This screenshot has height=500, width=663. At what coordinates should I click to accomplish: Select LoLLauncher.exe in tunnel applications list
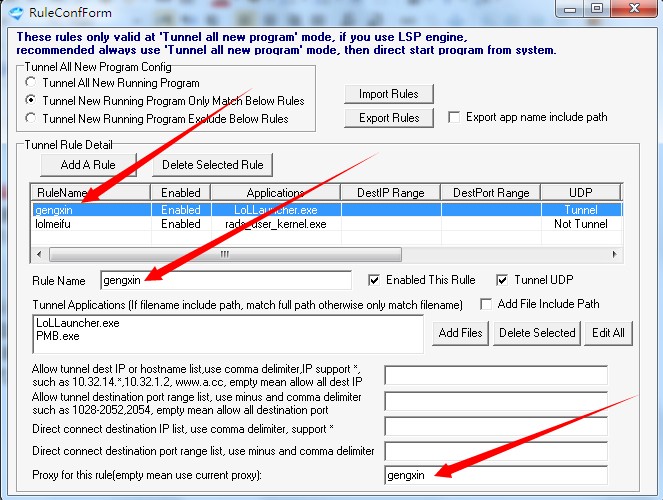[x=78, y=323]
